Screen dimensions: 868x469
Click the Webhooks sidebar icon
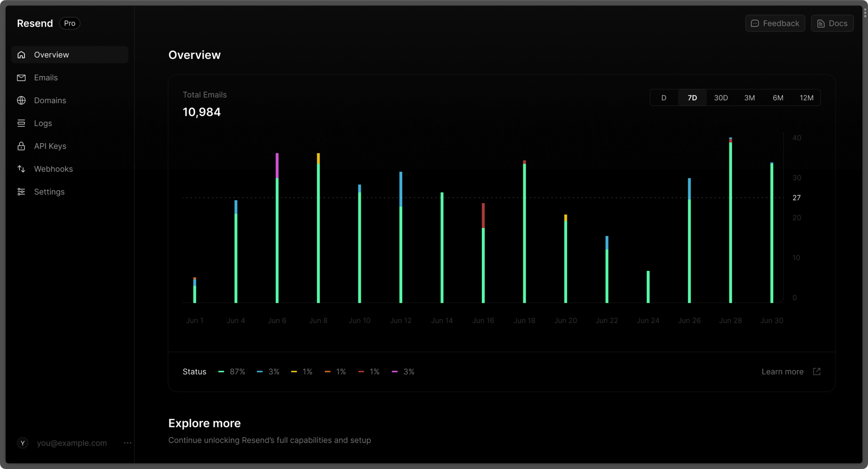pos(21,169)
